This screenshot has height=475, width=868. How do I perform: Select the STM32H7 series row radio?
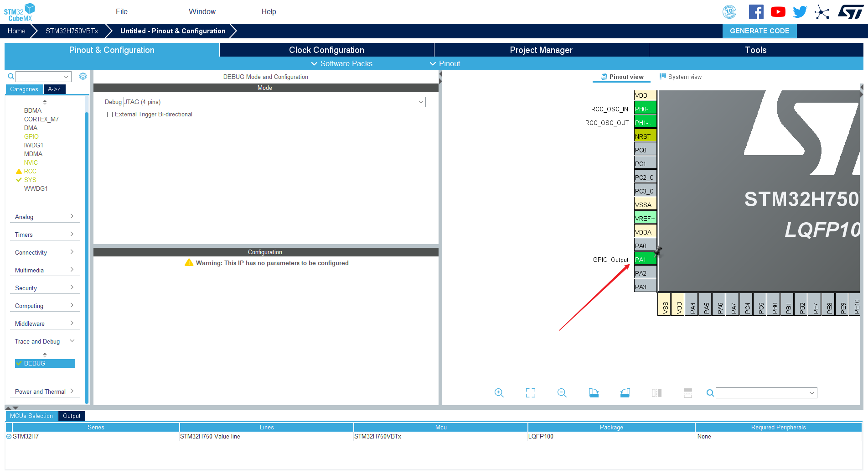(9, 436)
